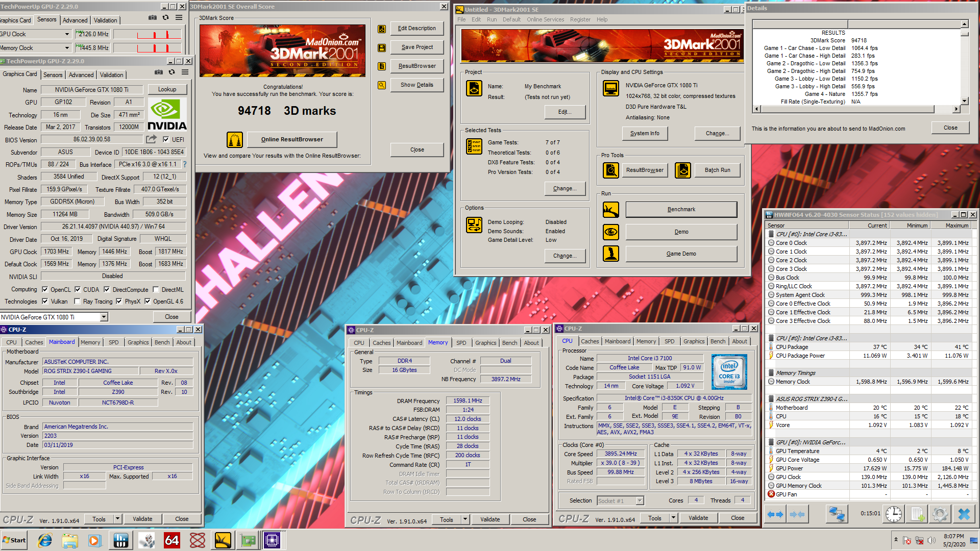Click HWiNFO clock reset timer icon
This screenshot has height=551, width=980.
893,514
